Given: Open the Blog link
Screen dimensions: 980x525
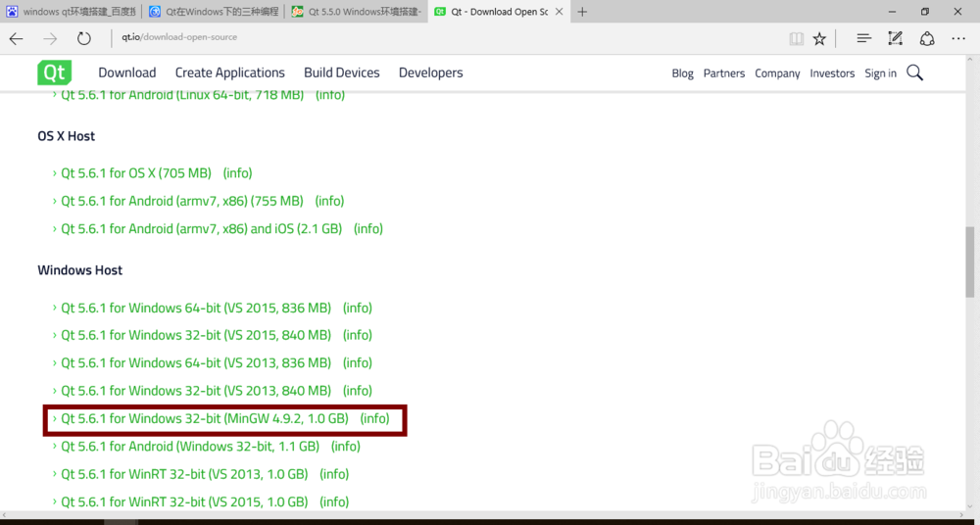Looking at the screenshot, I should point(682,73).
